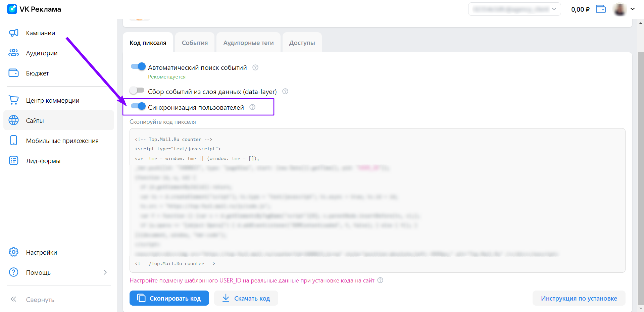
Task: Open the Лид-формы list icon
Action: point(14,160)
